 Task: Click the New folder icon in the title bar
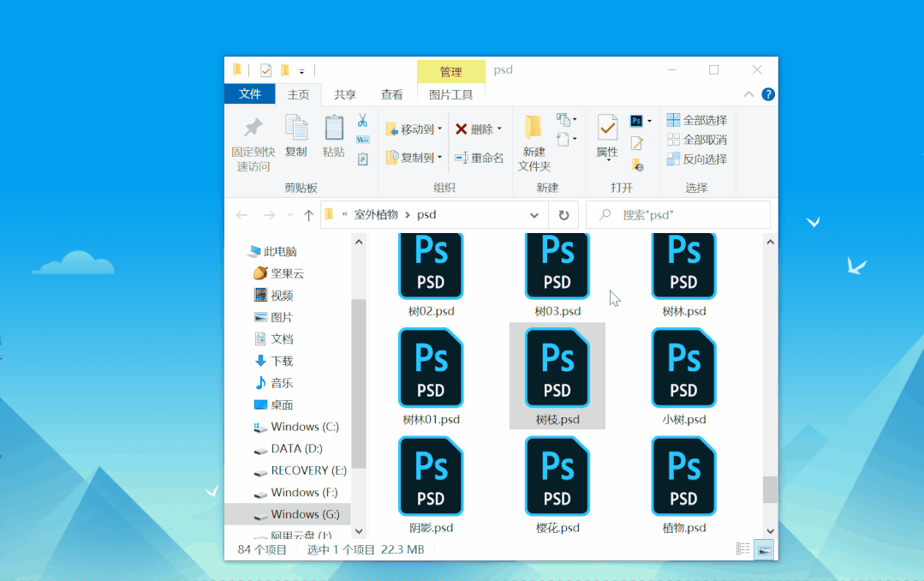coord(285,71)
